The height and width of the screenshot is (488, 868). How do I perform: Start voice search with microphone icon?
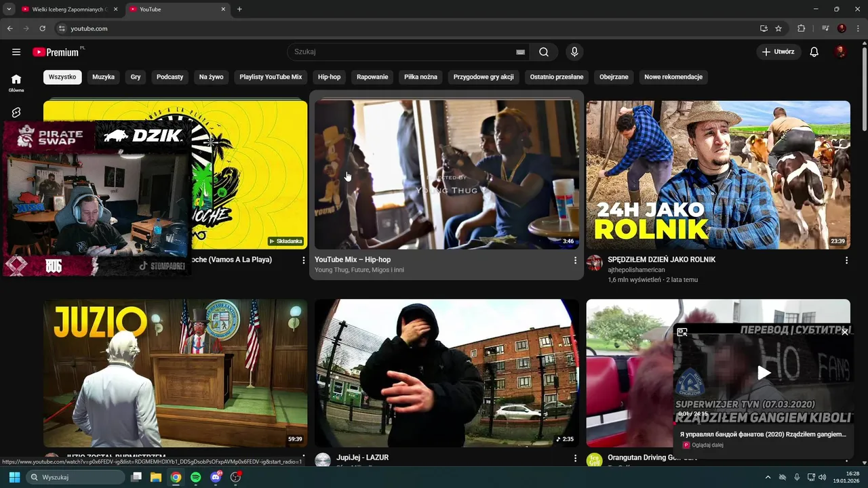574,52
